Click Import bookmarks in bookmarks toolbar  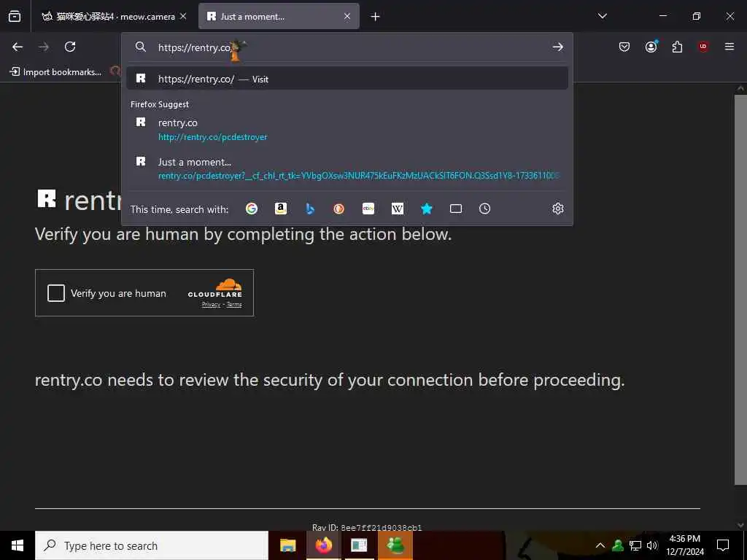pyautogui.click(x=55, y=72)
